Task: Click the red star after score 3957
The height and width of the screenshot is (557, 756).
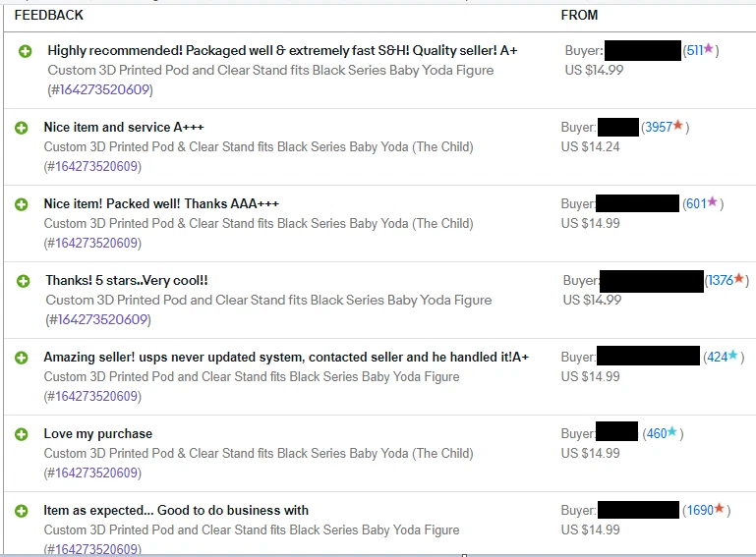Action: 678,126
